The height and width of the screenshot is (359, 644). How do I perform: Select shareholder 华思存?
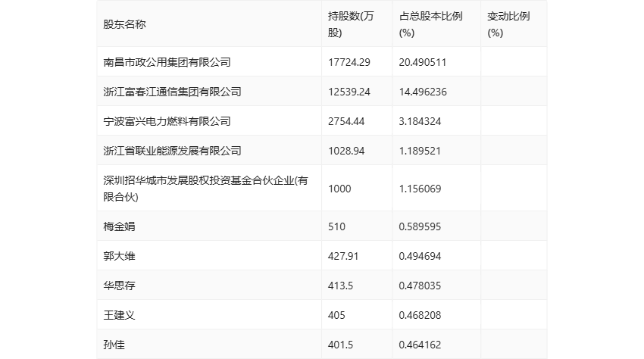click(119, 286)
